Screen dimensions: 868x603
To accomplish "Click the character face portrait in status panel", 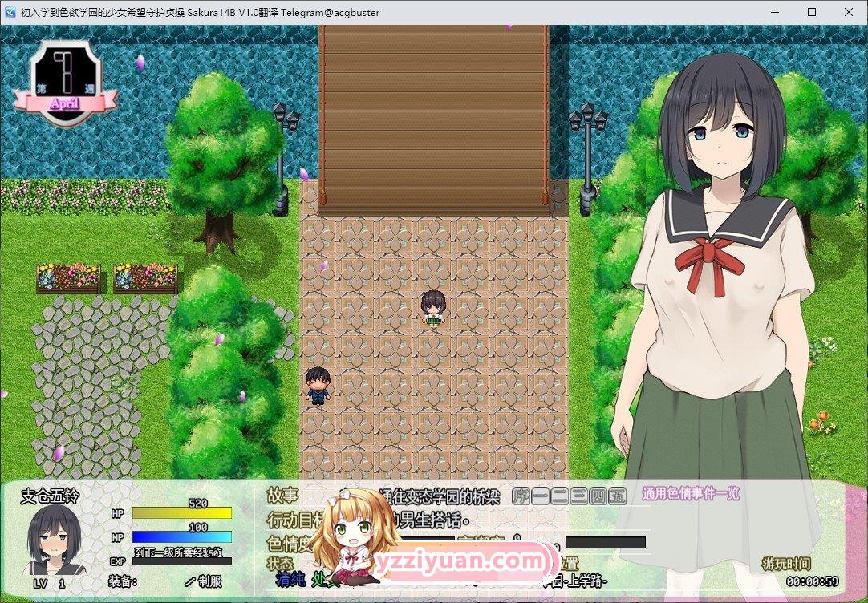I will coord(54,540).
